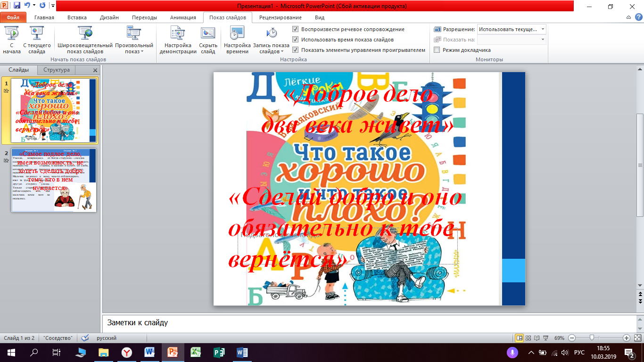Open the Структура outline tab

click(57, 70)
